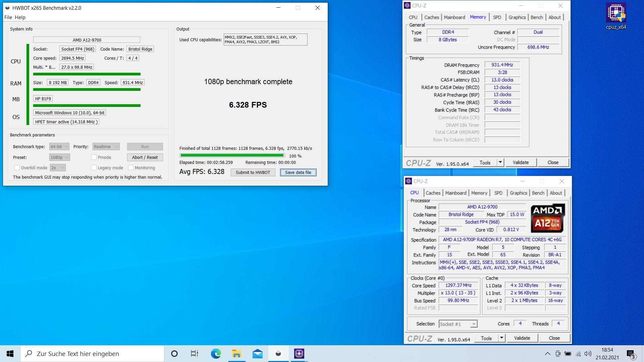Open the Overkill 2x multiplier dropdown
644x362 pixels.
(x=58, y=168)
